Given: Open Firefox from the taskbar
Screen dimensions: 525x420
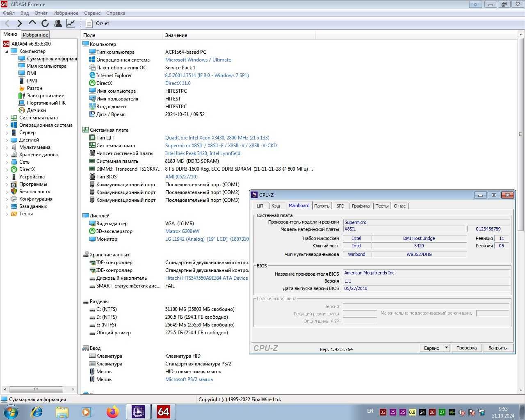Looking at the screenshot, I should pos(112,412).
